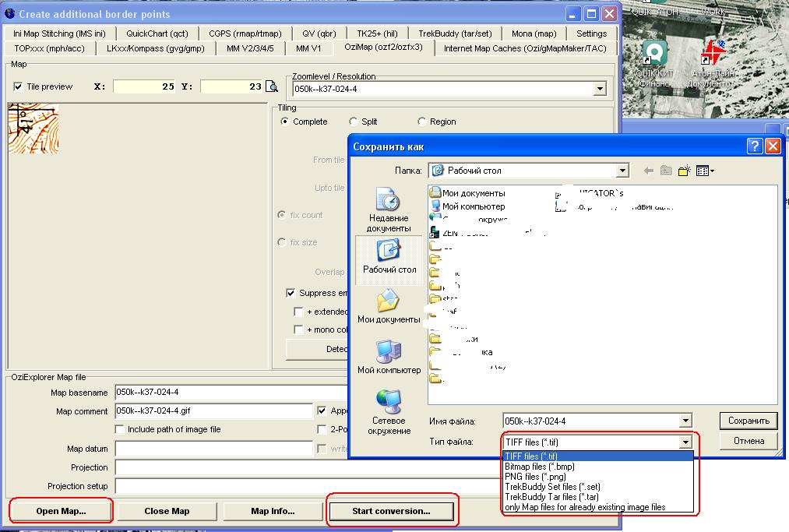789x532 pixels.
Task: Open Сетевое окружение in the places bar
Action: tap(389, 413)
